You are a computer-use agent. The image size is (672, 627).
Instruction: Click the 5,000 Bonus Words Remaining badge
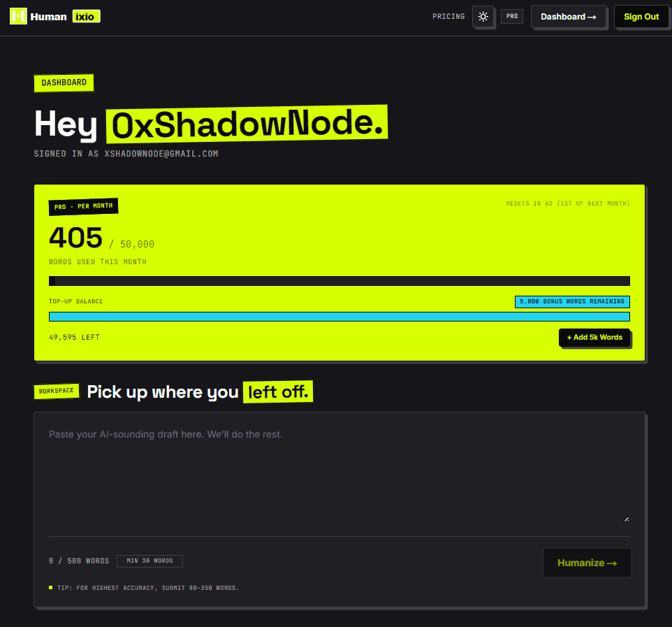point(572,301)
